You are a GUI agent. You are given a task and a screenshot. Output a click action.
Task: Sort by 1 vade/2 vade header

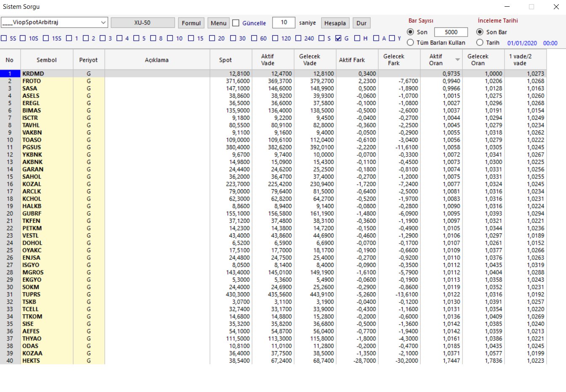(525, 60)
